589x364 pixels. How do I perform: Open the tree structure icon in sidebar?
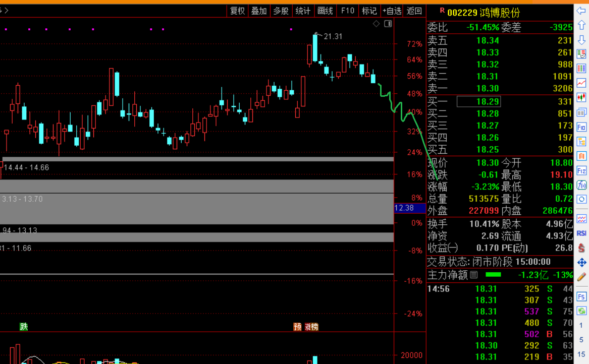pos(581,142)
